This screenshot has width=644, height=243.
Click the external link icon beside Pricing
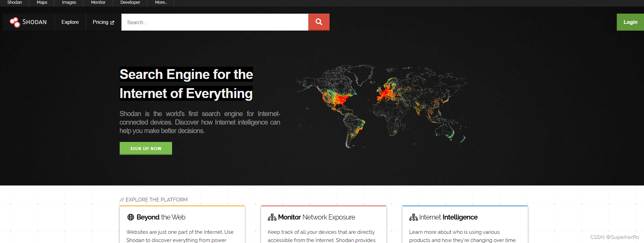pos(112,22)
